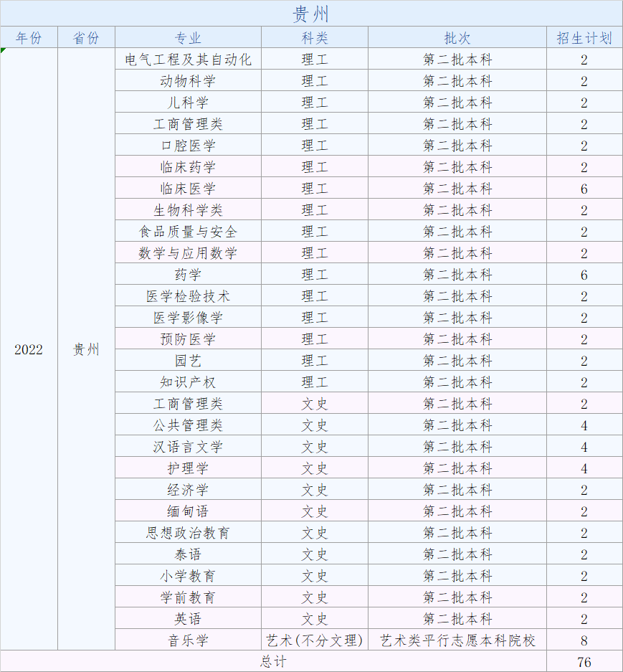Select the 思想政治教育 major cell
Image resolution: width=623 pixels, height=672 pixels.
tap(188, 533)
